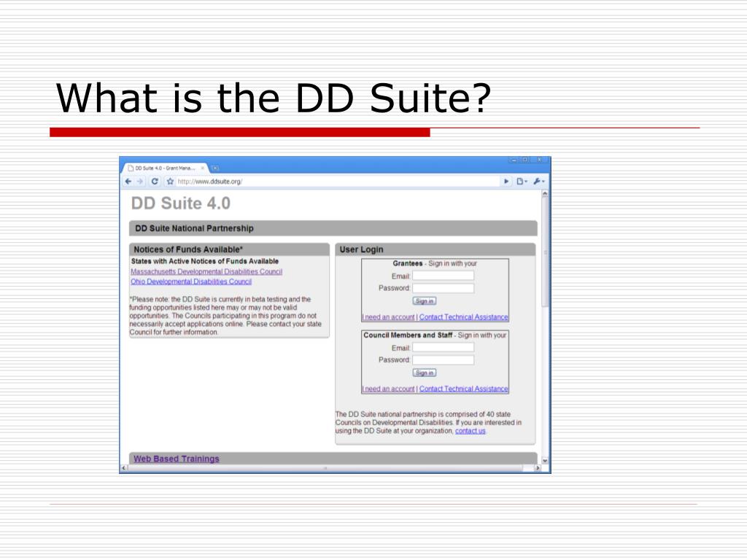The image size is (747, 560).
Task: Click horizontal scrollbar right arrow
Action: [538, 468]
